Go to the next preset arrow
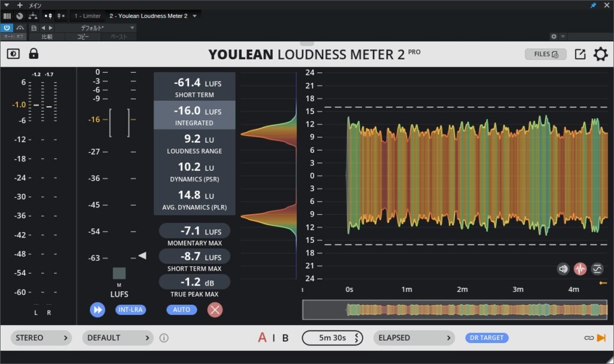 pos(50,28)
